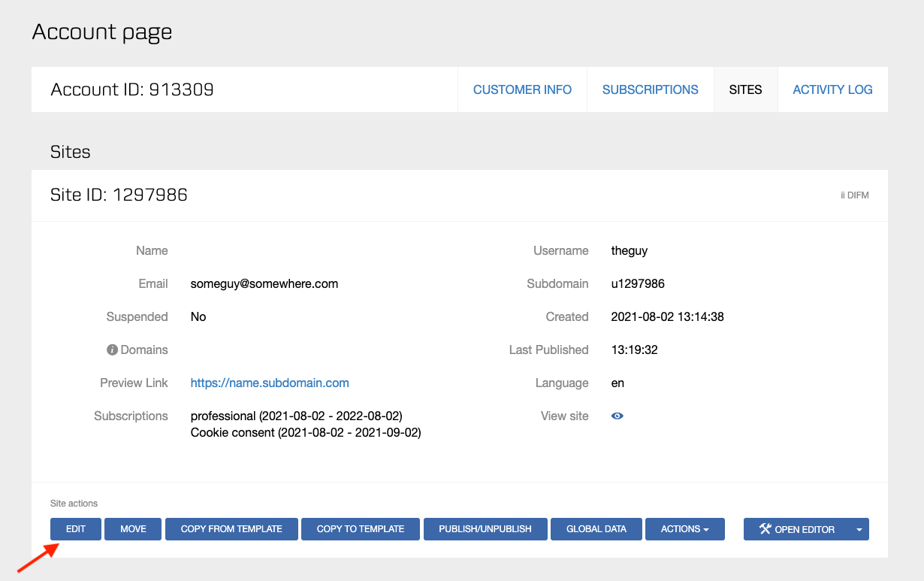This screenshot has height=581, width=924.
Task: Click the Publish/Unpublish button
Action: tap(485, 529)
